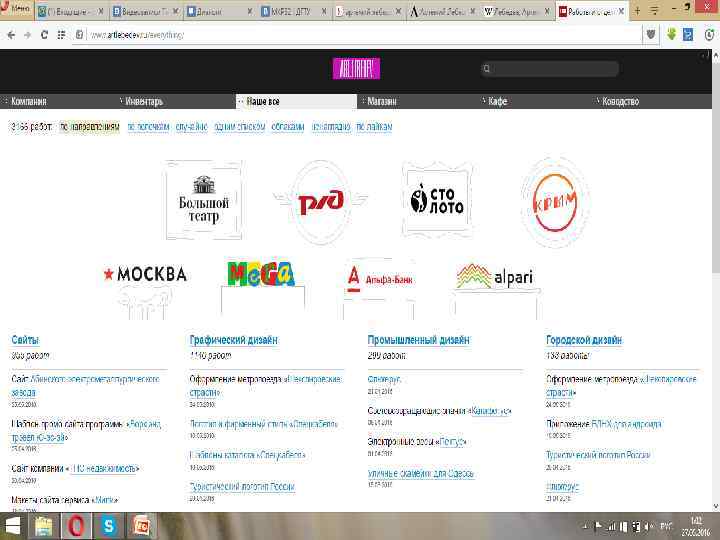
Task: Open the taskbar clock and date
Action: click(x=696, y=527)
